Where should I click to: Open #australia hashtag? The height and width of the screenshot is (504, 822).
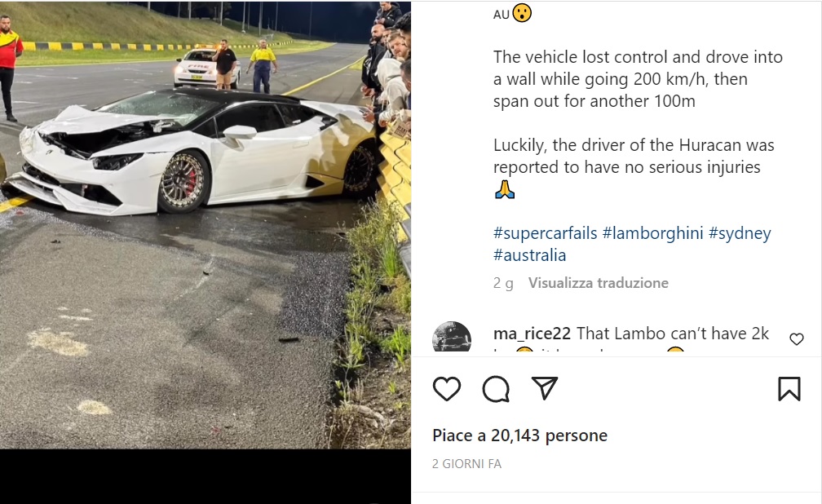coord(529,255)
